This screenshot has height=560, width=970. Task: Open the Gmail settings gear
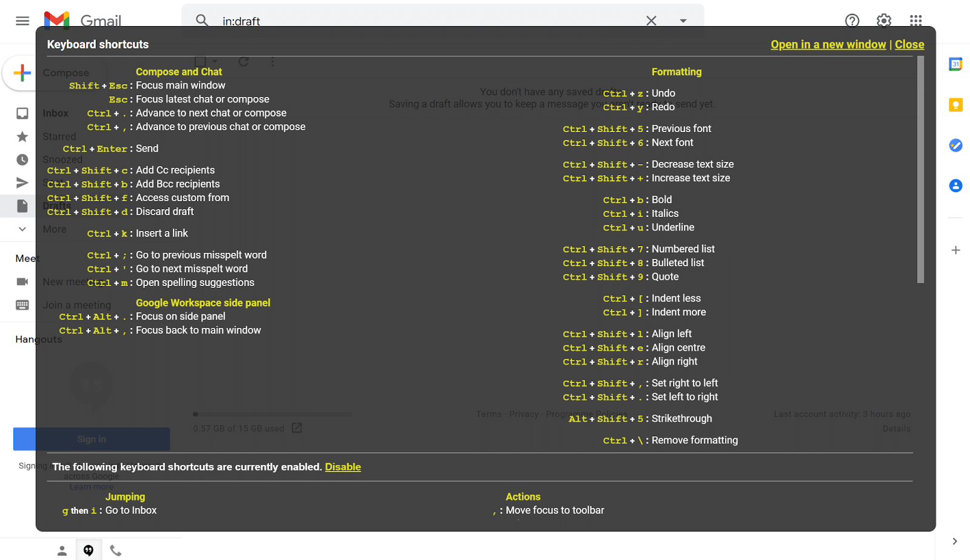(883, 20)
